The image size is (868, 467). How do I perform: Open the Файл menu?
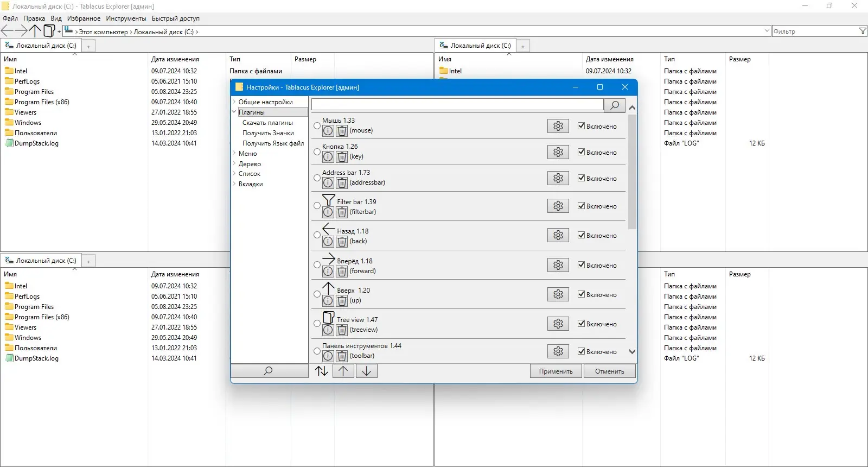[10, 18]
